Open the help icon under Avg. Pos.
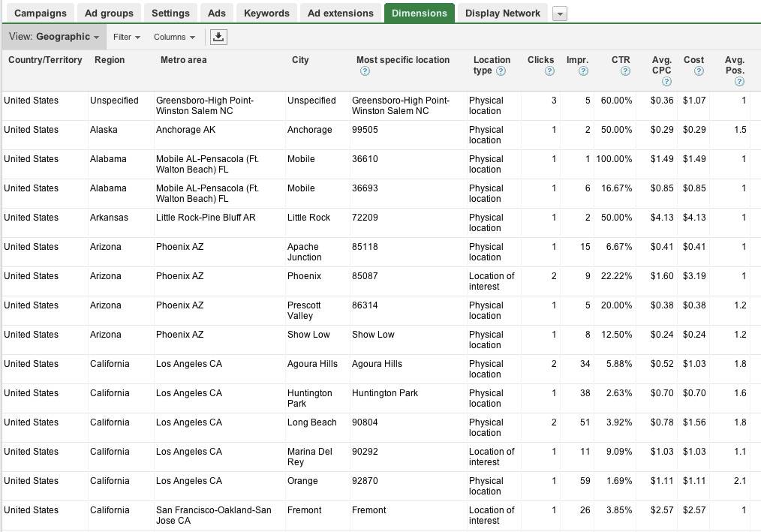761x532 pixels. point(740,82)
